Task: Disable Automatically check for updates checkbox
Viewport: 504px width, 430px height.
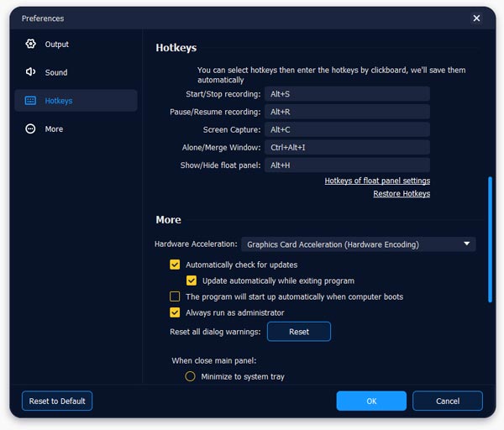Action: [175, 265]
